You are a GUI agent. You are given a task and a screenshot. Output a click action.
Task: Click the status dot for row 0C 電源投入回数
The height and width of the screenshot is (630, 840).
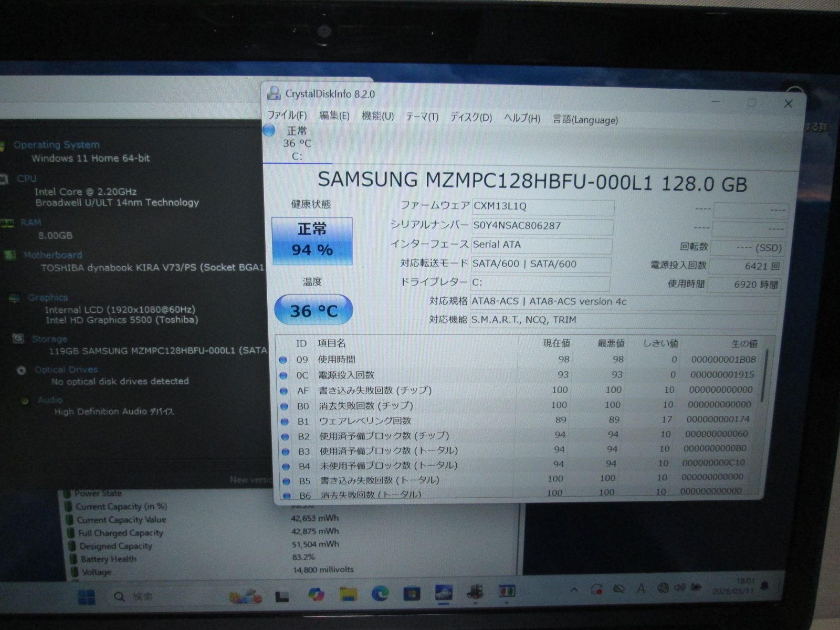[283, 375]
